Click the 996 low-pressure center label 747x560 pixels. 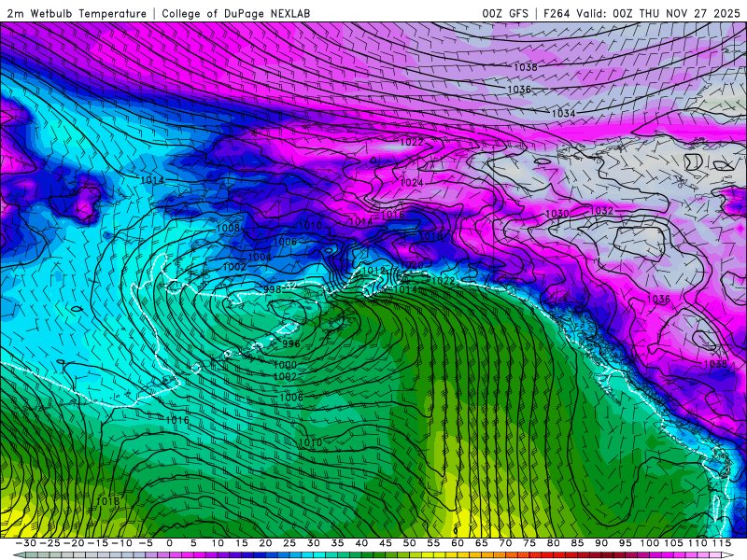pyautogui.click(x=291, y=343)
